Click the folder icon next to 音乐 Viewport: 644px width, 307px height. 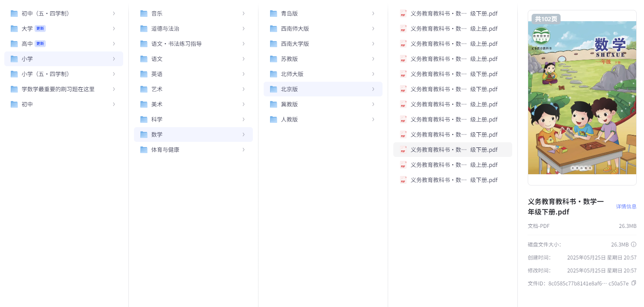pyautogui.click(x=144, y=13)
